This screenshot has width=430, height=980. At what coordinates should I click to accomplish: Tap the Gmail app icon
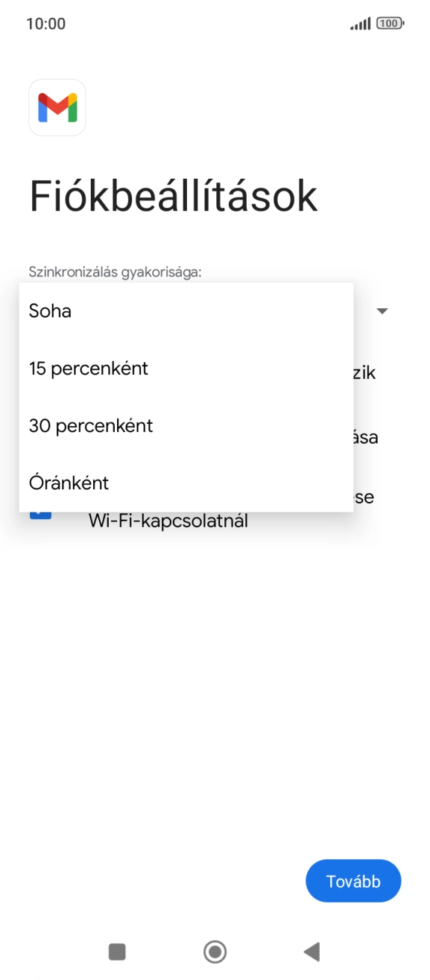[57, 107]
